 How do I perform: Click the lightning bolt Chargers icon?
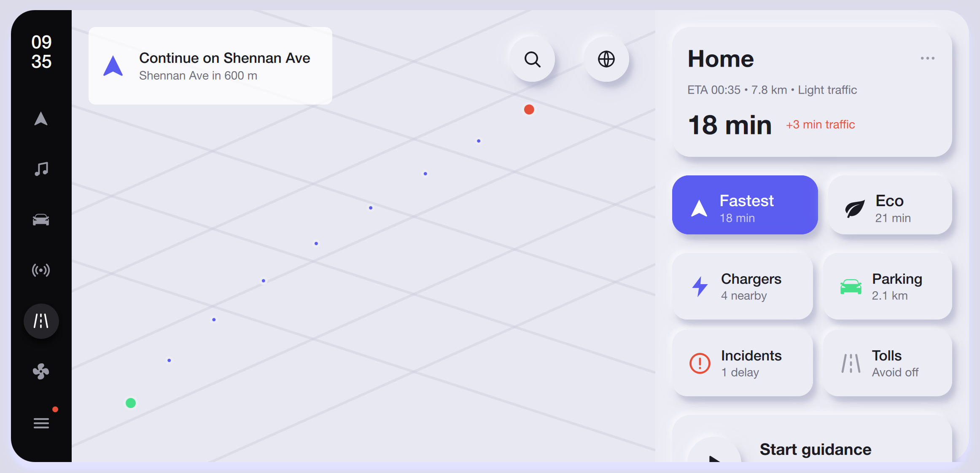coord(700,287)
